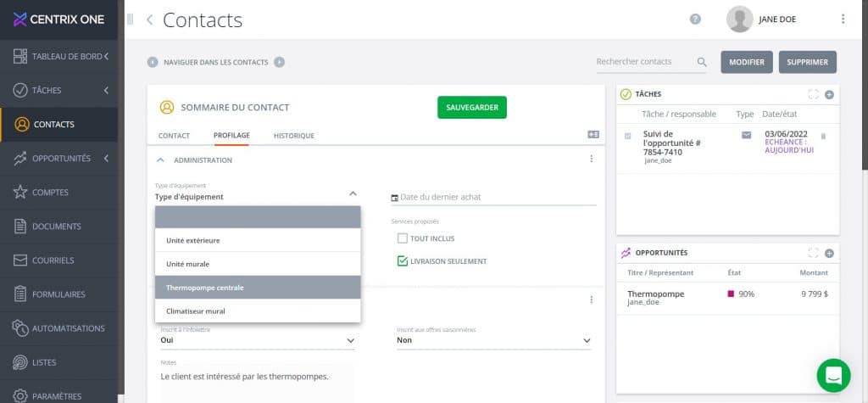Click the search magnifier icon
This screenshot has height=403, width=868.
[x=702, y=62]
